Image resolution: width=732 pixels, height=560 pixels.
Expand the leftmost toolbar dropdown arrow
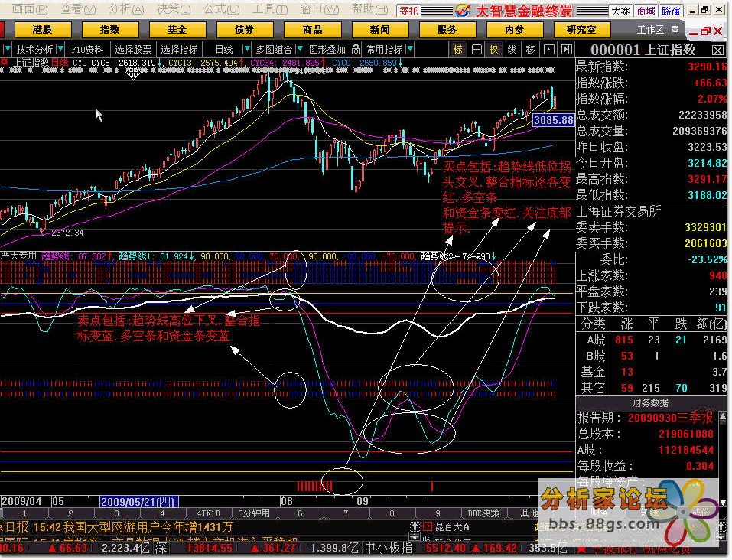[x=7, y=49]
